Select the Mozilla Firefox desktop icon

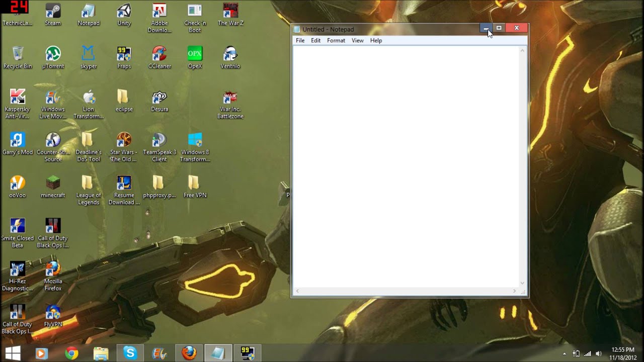(53, 277)
